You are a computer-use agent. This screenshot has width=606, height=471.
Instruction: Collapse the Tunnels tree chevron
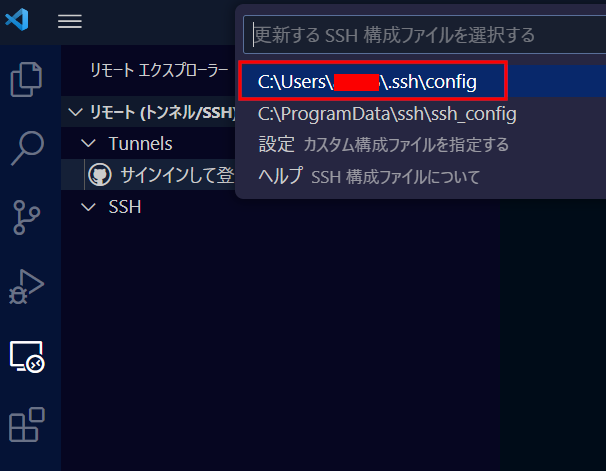[x=89, y=144]
